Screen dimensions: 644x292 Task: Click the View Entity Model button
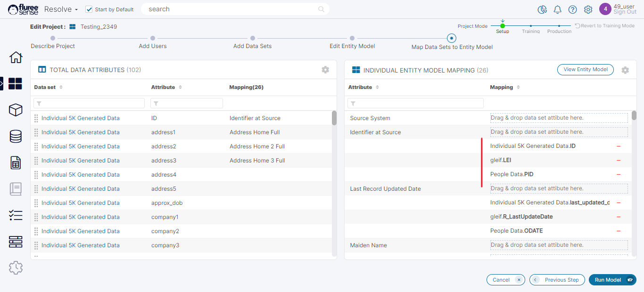tap(585, 70)
